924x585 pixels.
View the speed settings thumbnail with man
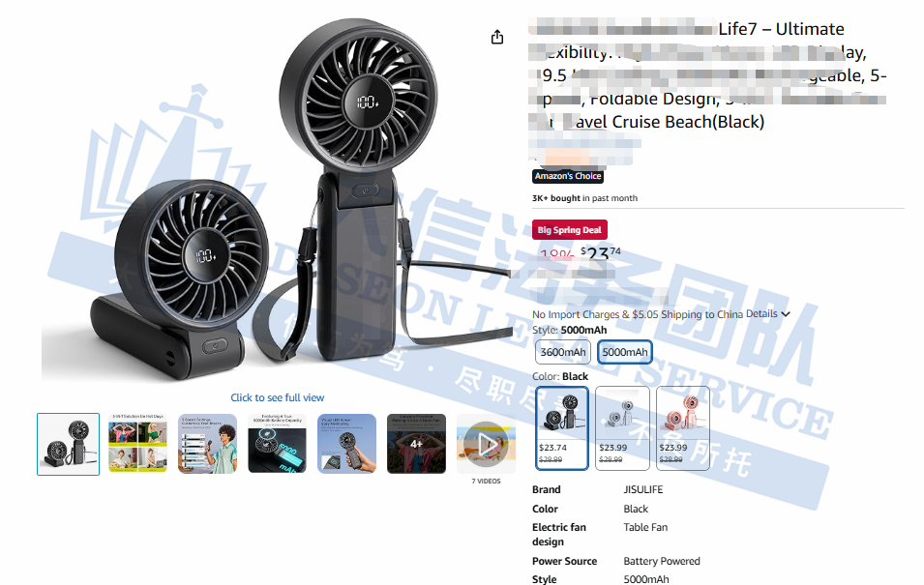pos(207,444)
